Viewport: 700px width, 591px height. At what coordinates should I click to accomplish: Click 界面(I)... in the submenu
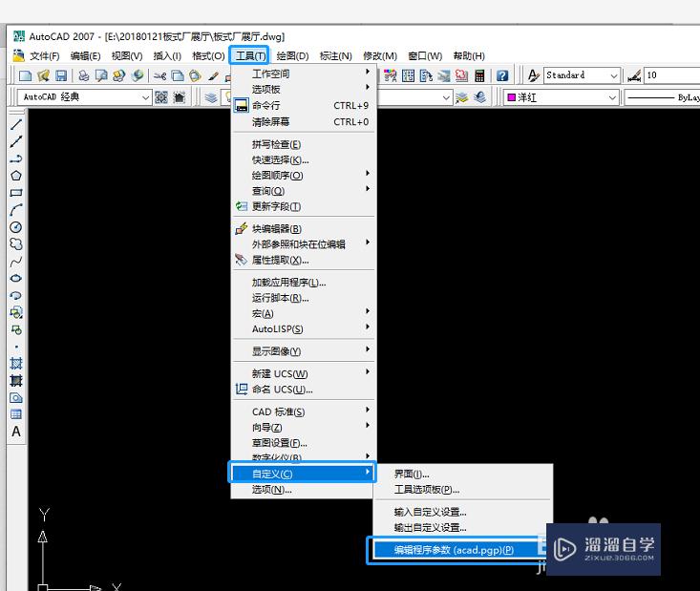(463, 475)
